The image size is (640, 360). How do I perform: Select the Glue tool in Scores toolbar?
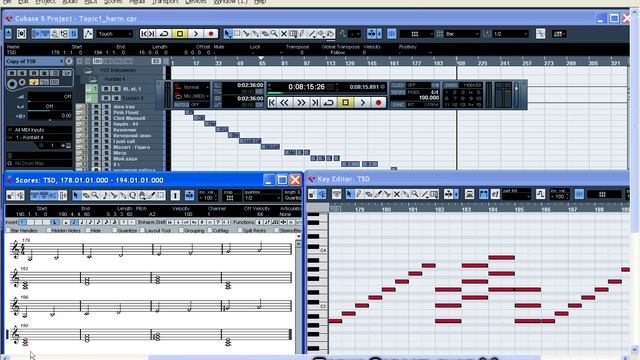click(x=123, y=196)
